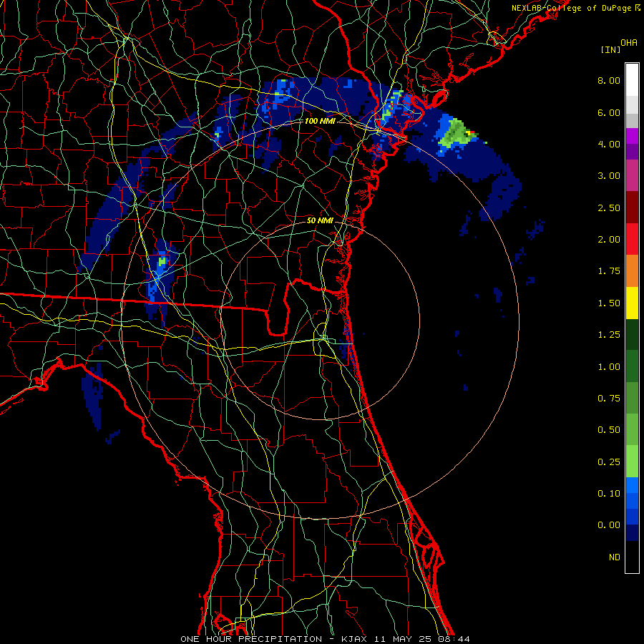This screenshot has width=644, height=644.
Task: Select the 1.75 legend value
Action: point(609,271)
